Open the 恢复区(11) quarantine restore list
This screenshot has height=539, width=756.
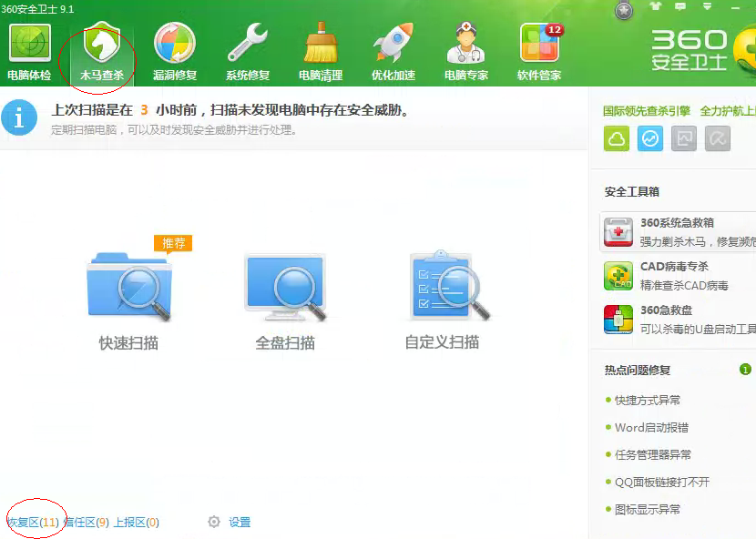(x=33, y=522)
